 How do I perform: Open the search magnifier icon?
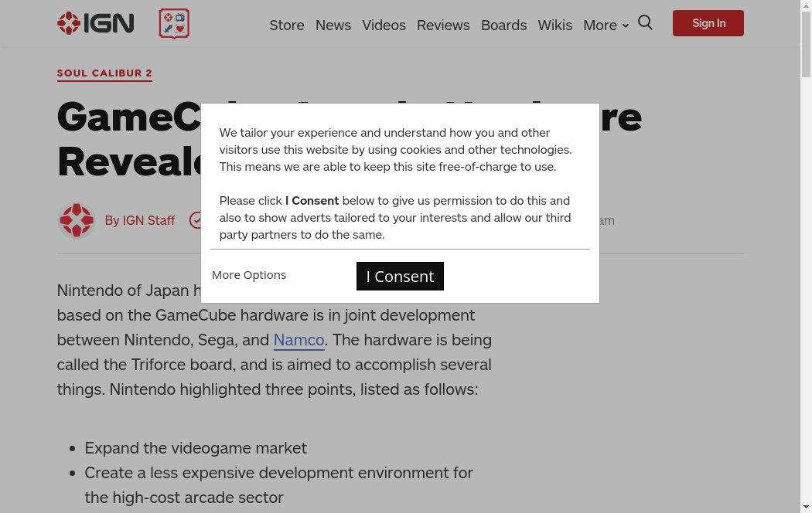click(645, 23)
